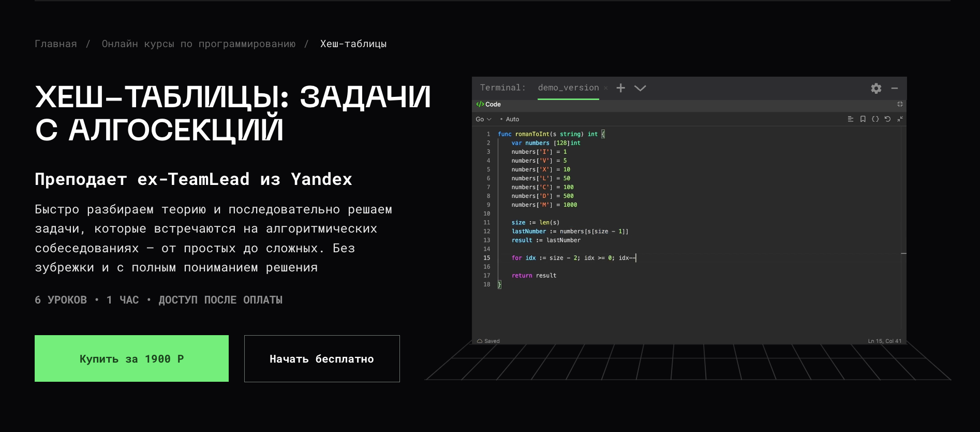The width and height of the screenshot is (980, 432).
Task: Click on code line 17 'return result'
Action: click(533, 276)
